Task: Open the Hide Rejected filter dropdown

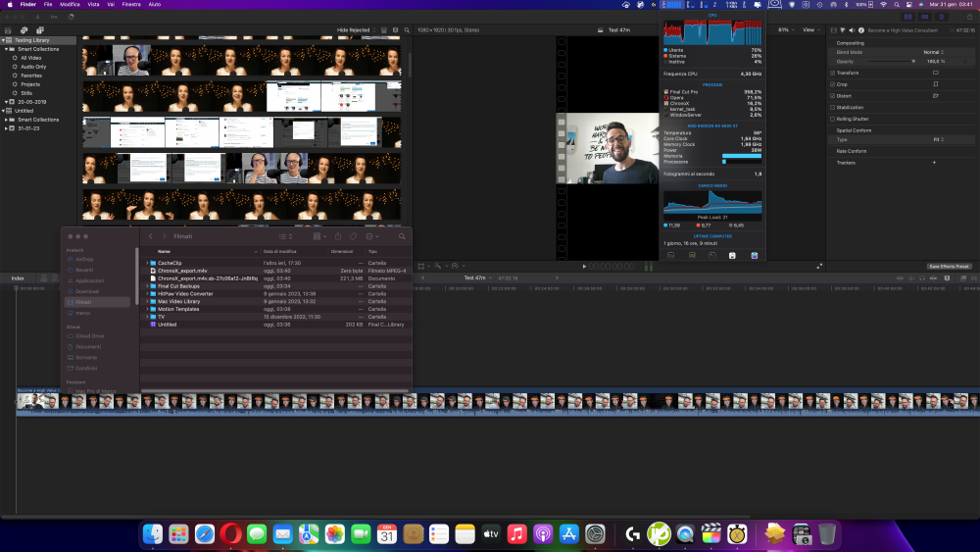Action: point(357,30)
